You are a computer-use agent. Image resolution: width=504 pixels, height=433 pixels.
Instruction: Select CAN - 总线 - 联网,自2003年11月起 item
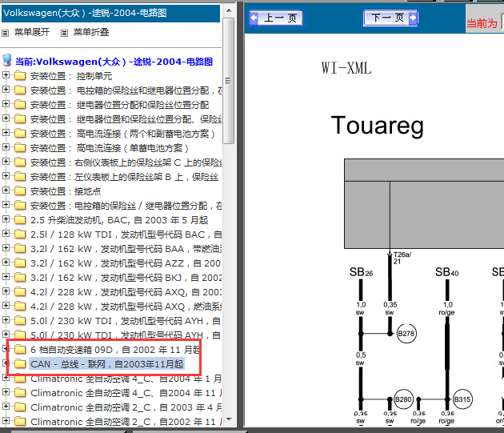(107, 364)
